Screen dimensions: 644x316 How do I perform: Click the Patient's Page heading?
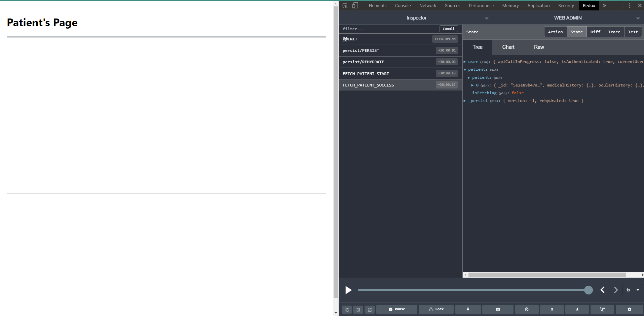tap(42, 23)
